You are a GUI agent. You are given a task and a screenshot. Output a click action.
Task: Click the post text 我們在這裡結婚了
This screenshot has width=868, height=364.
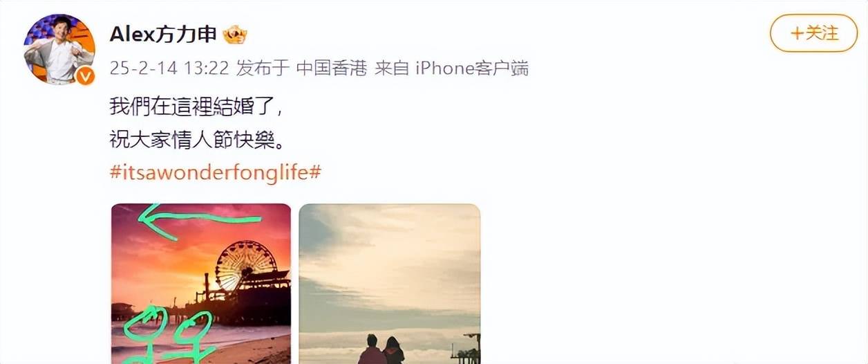tap(196, 107)
